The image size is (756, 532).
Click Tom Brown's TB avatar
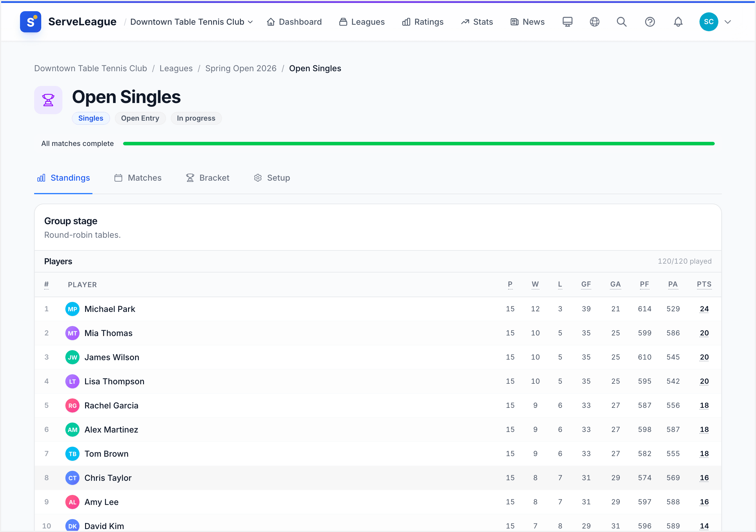coord(72,454)
